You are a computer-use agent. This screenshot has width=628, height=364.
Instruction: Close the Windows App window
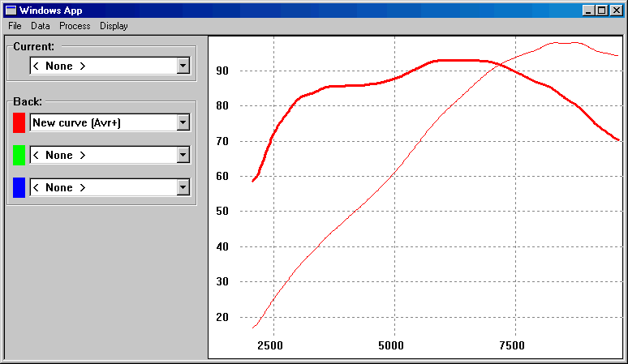616,11
